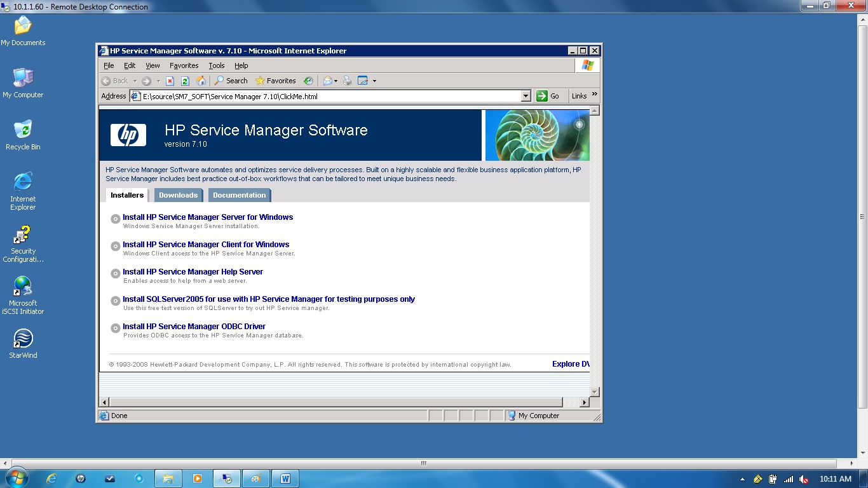
Task: Expand the address bar dropdown
Action: (x=526, y=96)
